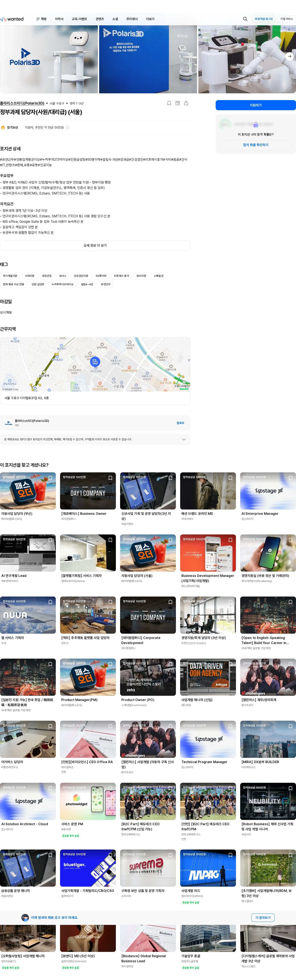
Task: Show next company photo with arrow
Action: [289, 56]
